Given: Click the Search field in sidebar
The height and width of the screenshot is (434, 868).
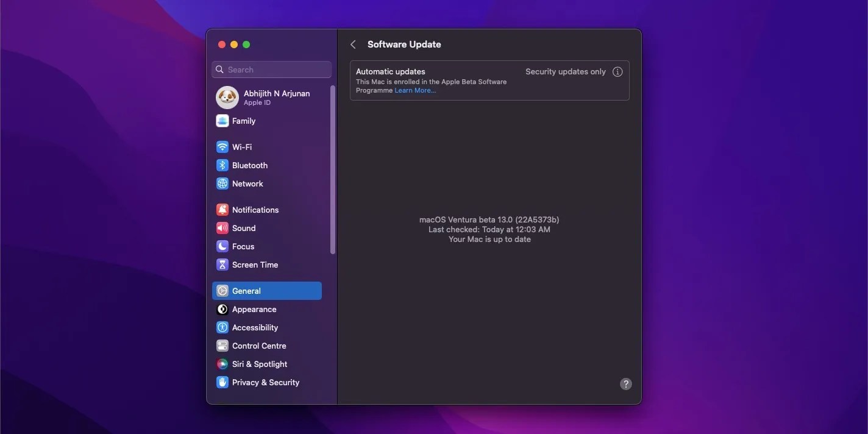Looking at the screenshot, I should coord(271,69).
